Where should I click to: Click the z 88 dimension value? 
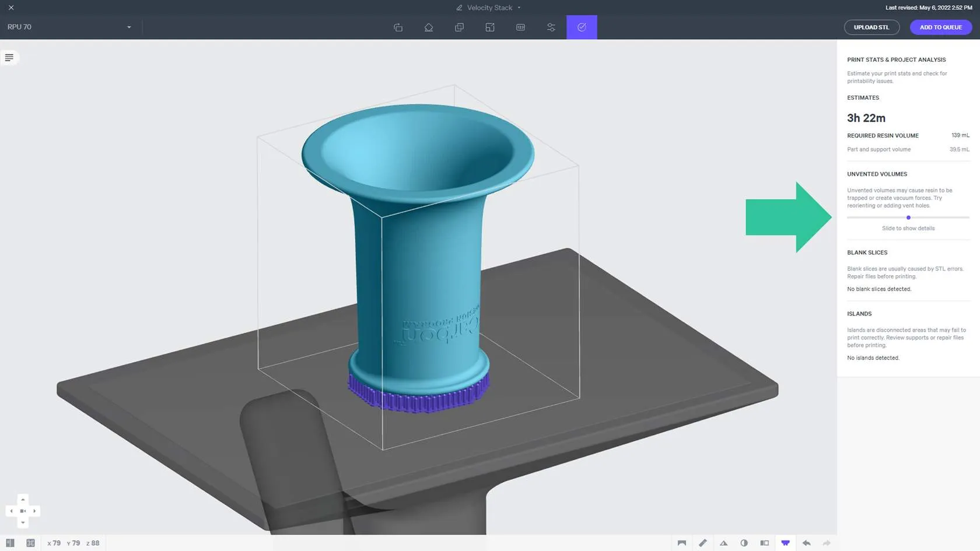point(93,543)
